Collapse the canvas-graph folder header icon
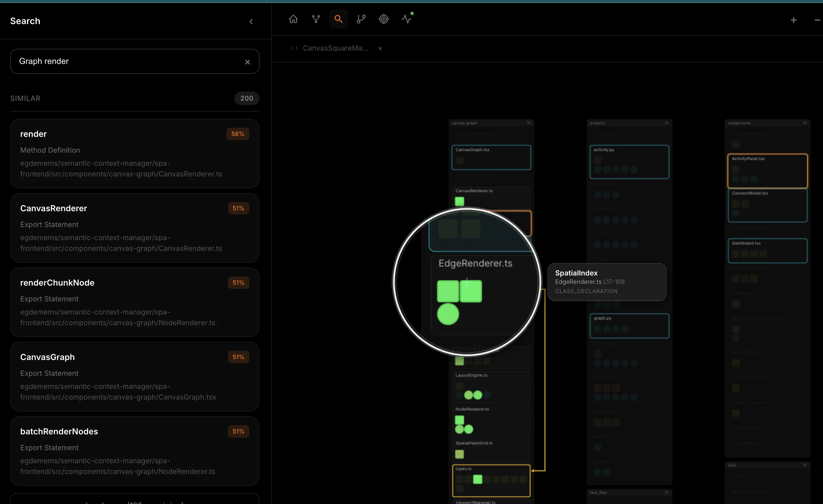Screen dimensions: 823x504 click(x=528, y=123)
